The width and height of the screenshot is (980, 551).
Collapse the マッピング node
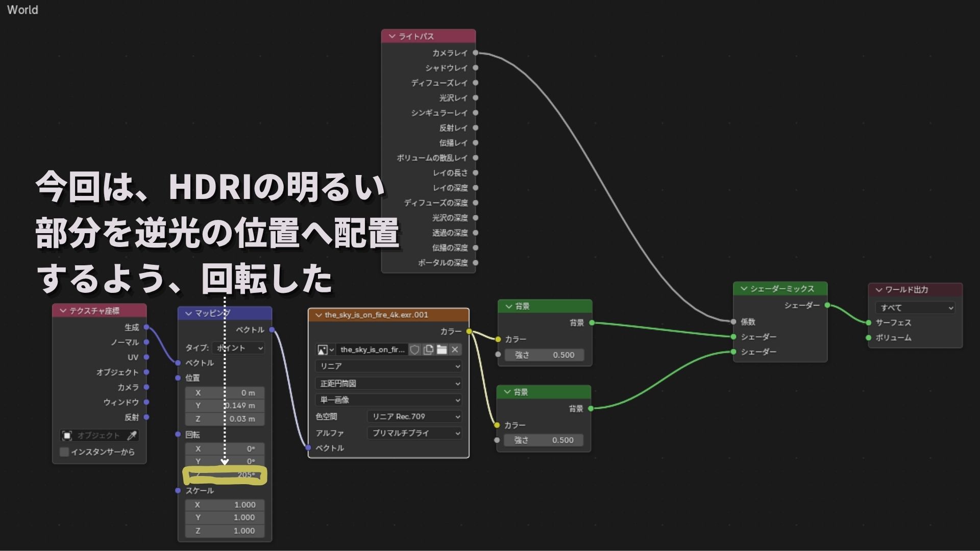click(188, 313)
